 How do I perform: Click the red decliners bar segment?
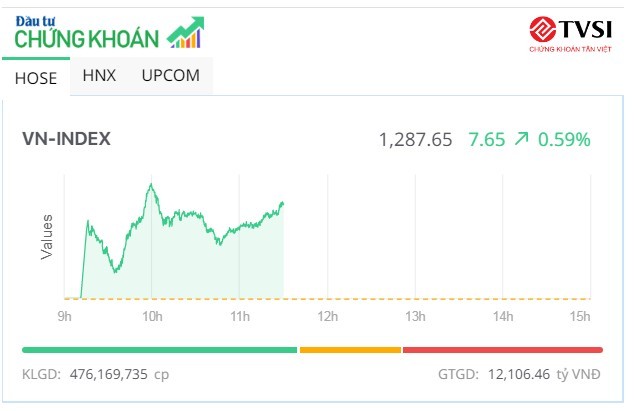pos(502,349)
